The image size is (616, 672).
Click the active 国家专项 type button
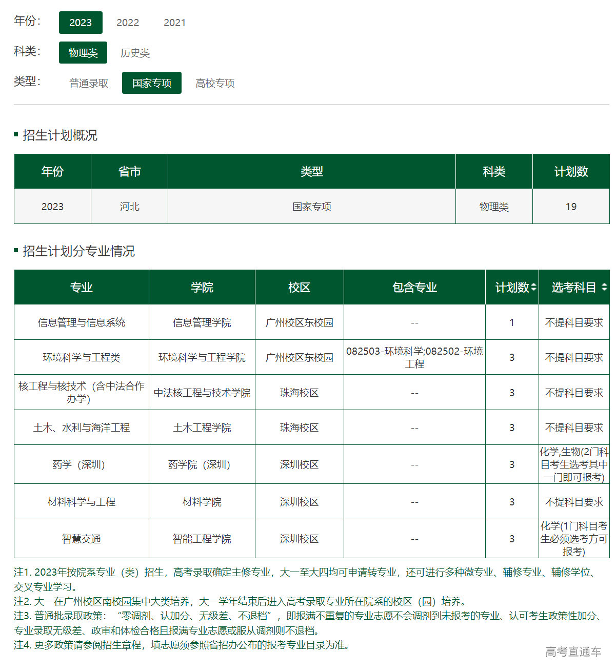[x=151, y=83]
